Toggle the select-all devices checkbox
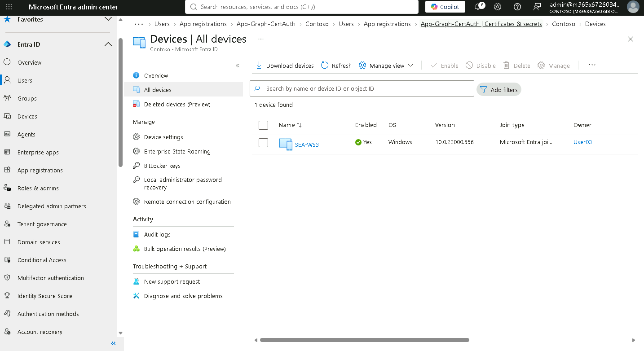The height and width of the screenshot is (351, 644). (264, 125)
